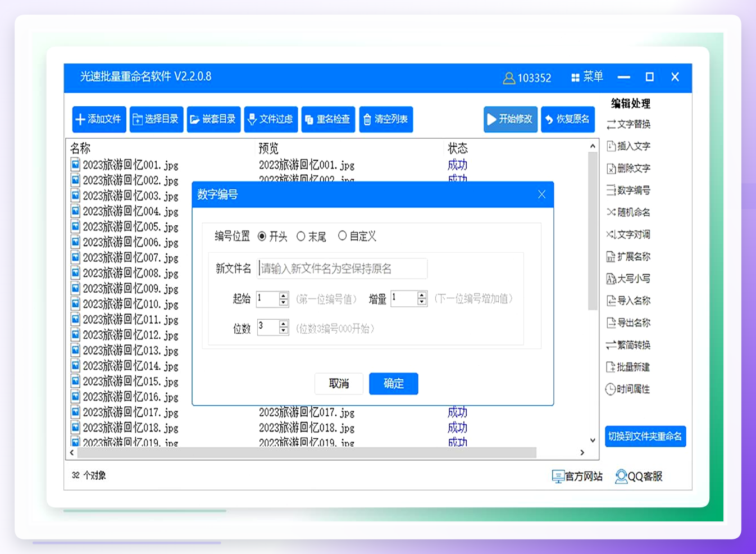
Task: Open the 文件过滤 filter tool
Action: (271, 119)
